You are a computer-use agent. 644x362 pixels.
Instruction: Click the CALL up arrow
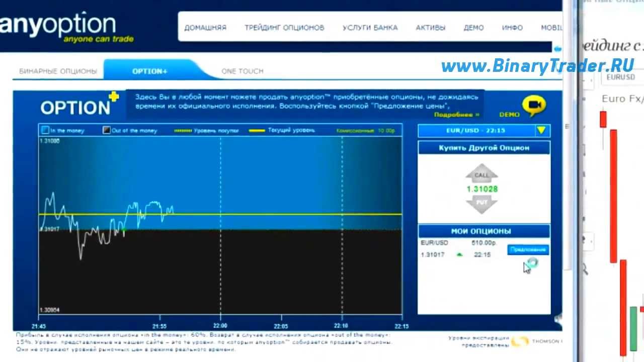pos(481,173)
